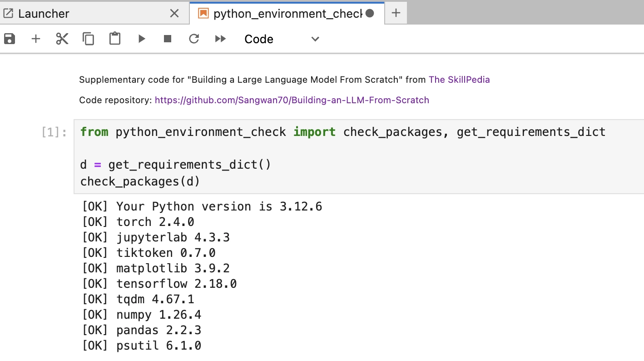Open The SkillPedia link
This screenshot has height=361, width=644.
pos(459,80)
